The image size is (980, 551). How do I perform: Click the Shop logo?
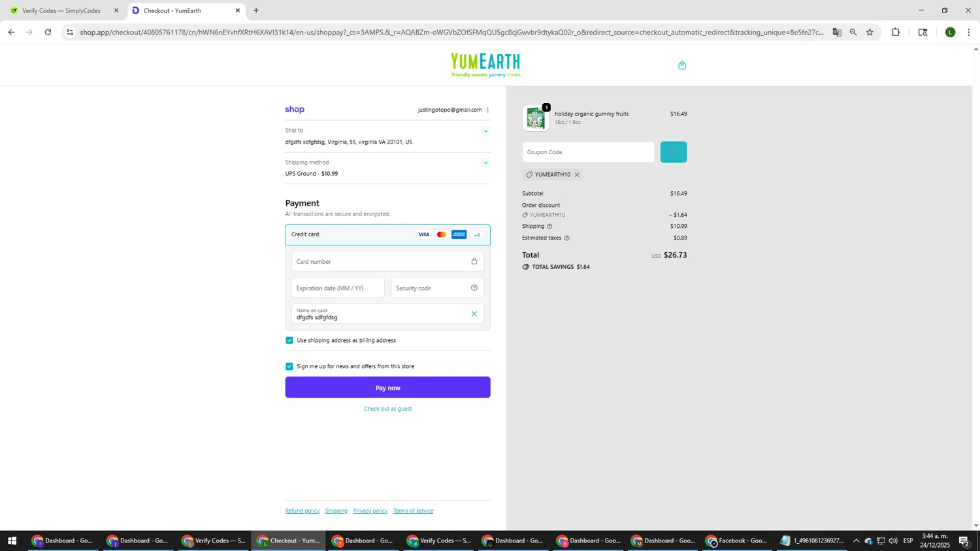coord(295,110)
